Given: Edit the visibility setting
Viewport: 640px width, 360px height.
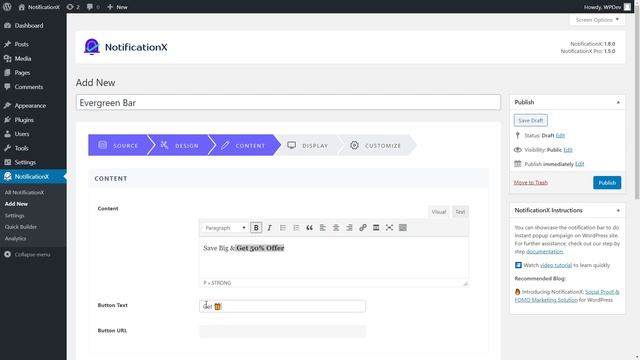Looking at the screenshot, I should coord(568,150).
